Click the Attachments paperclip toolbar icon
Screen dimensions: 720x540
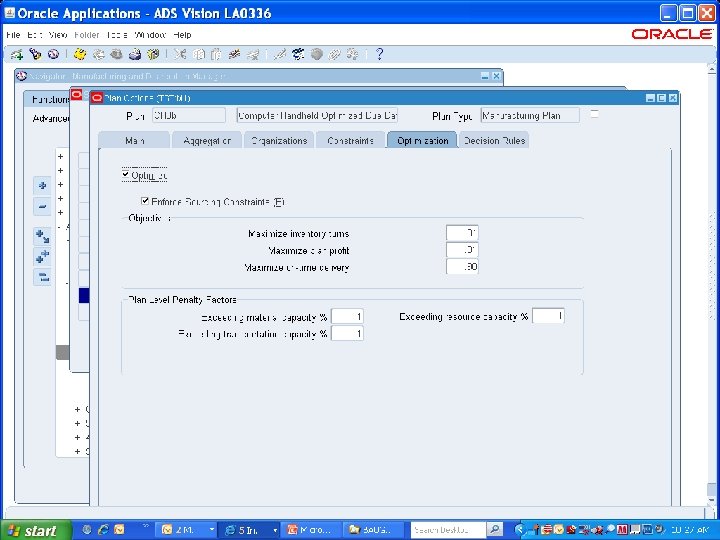click(x=334, y=55)
